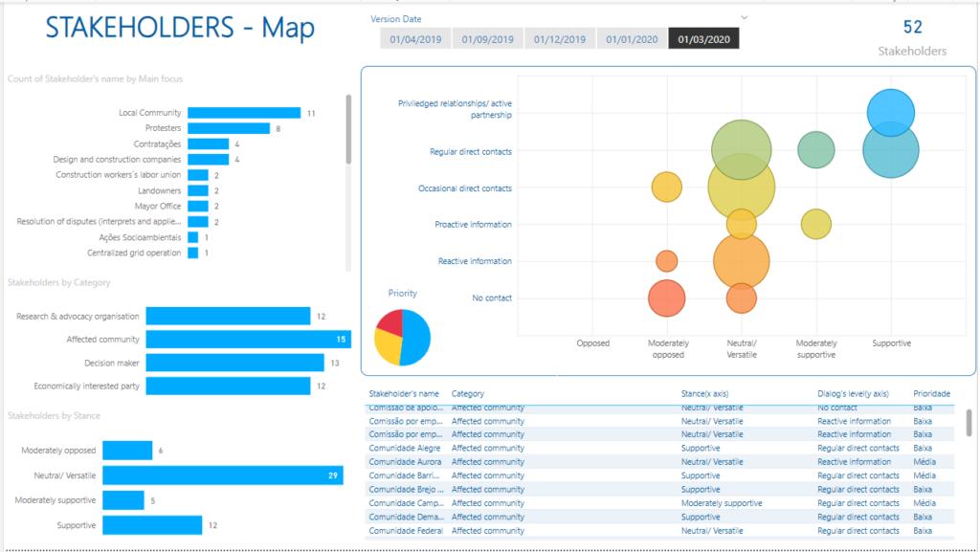Click the Neutral no contact bubble
The image size is (980, 552).
(x=742, y=299)
